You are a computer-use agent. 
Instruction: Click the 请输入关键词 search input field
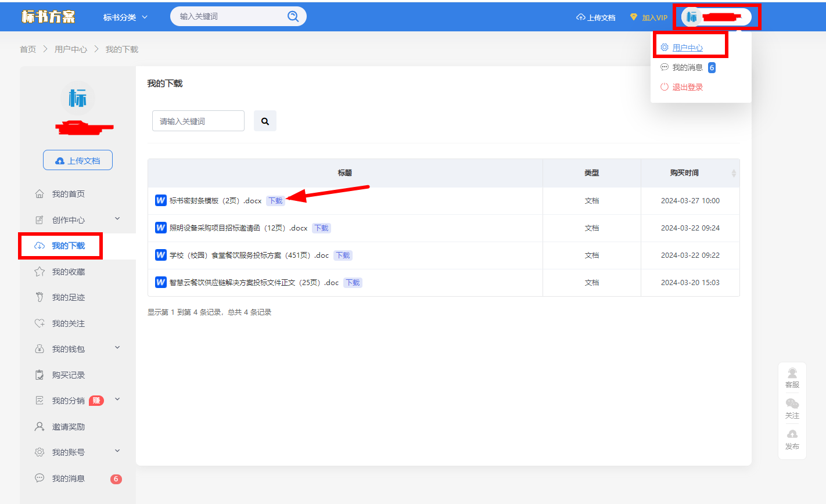[x=198, y=121]
